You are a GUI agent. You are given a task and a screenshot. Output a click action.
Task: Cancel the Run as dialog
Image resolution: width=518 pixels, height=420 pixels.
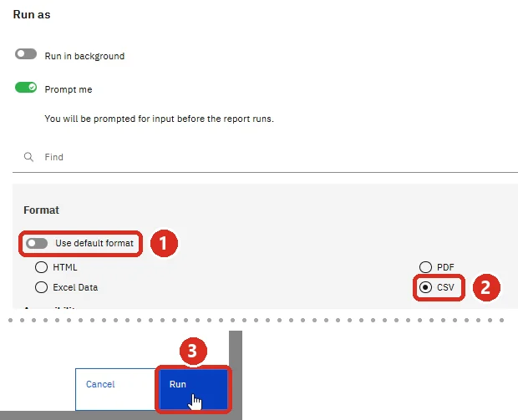coord(117,390)
